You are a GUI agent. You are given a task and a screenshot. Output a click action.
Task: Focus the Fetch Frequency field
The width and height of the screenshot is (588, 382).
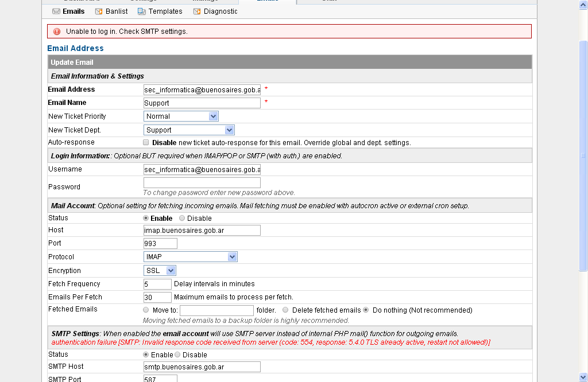[157, 284]
